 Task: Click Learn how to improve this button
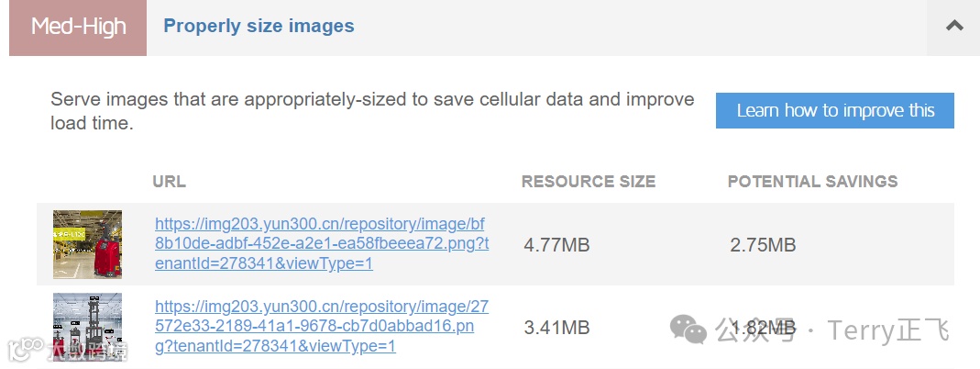tap(835, 110)
